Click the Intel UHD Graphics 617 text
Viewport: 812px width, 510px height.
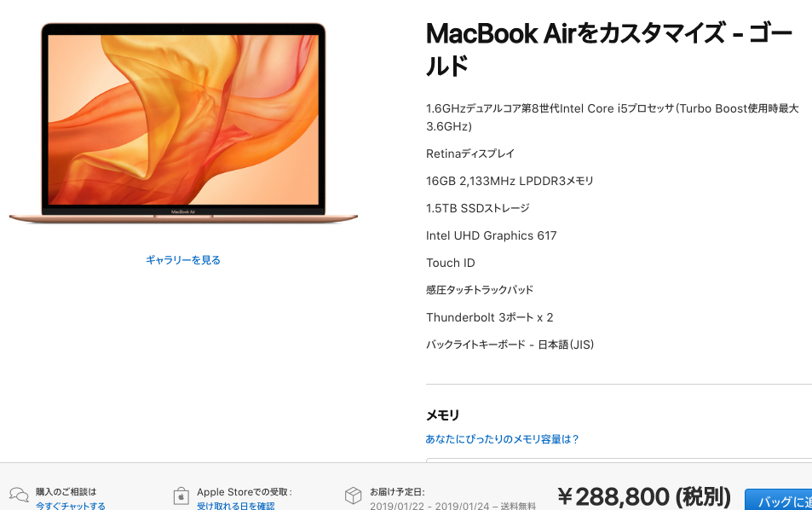tap(491, 236)
